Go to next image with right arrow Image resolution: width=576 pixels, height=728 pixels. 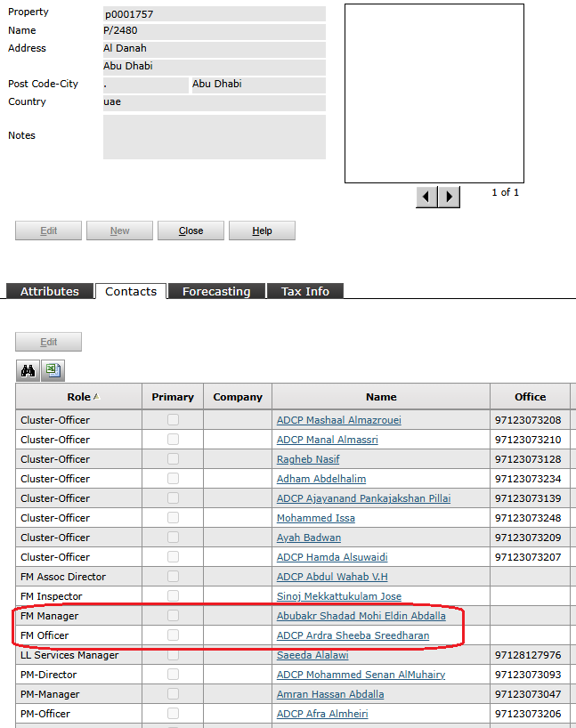(449, 197)
